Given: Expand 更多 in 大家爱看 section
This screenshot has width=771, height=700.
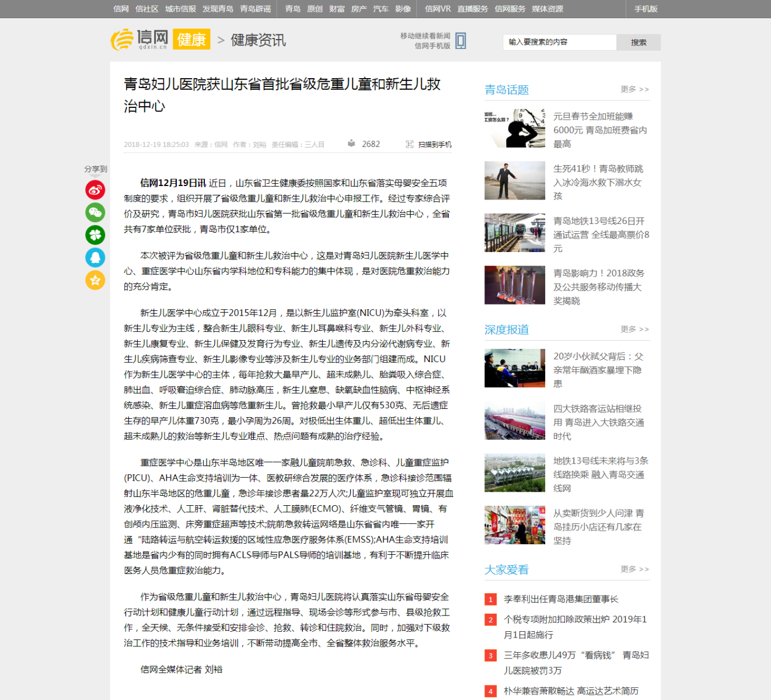Looking at the screenshot, I should tap(634, 569).
